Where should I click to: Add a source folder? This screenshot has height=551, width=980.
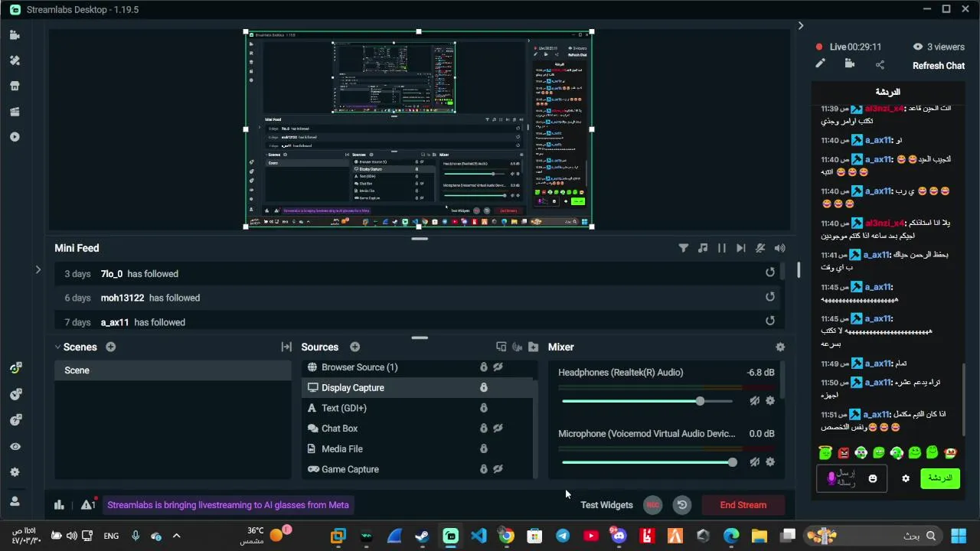tap(534, 347)
